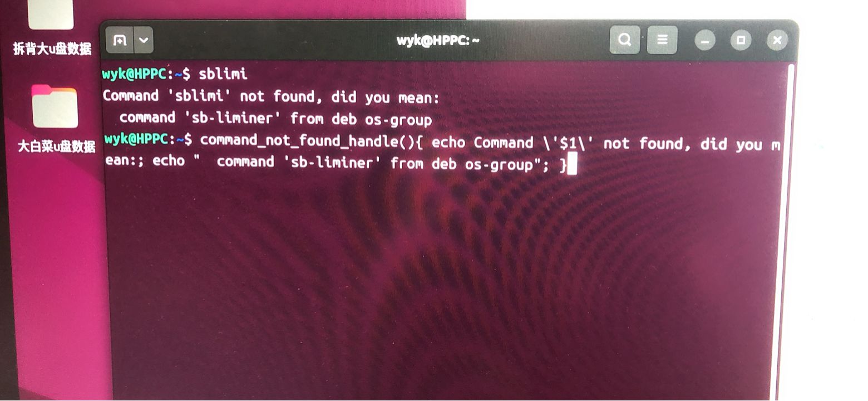Screen dimensions: 868x401
Task: Open the hamburger main menu
Action: click(x=662, y=40)
